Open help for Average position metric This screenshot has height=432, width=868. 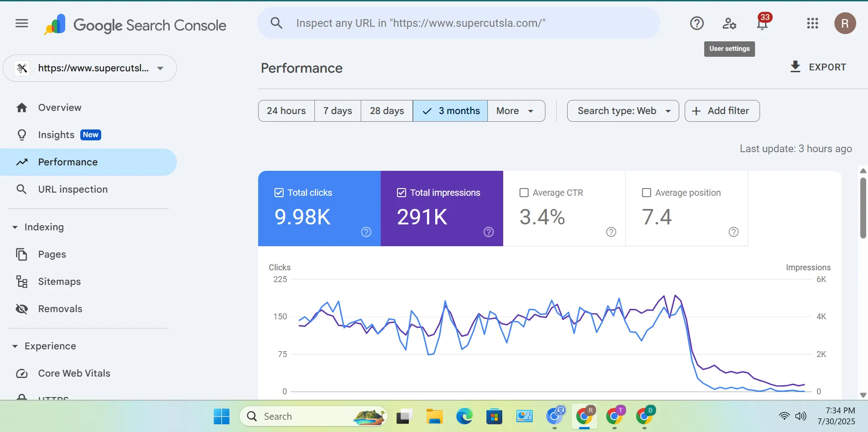[734, 232]
